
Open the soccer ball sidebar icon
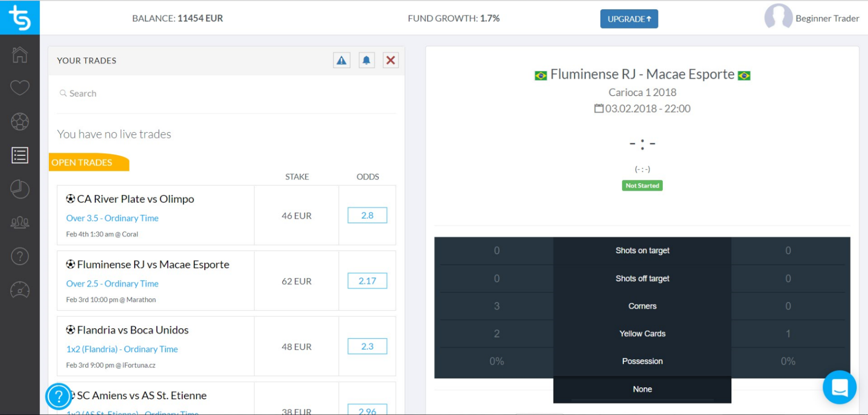point(20,122)
